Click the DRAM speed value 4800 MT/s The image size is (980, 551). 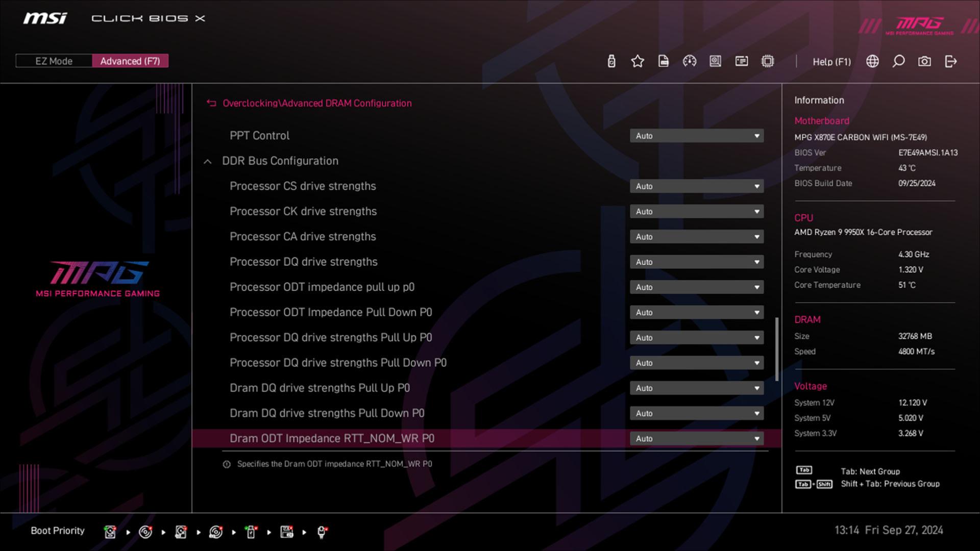(x=916, y=352)
